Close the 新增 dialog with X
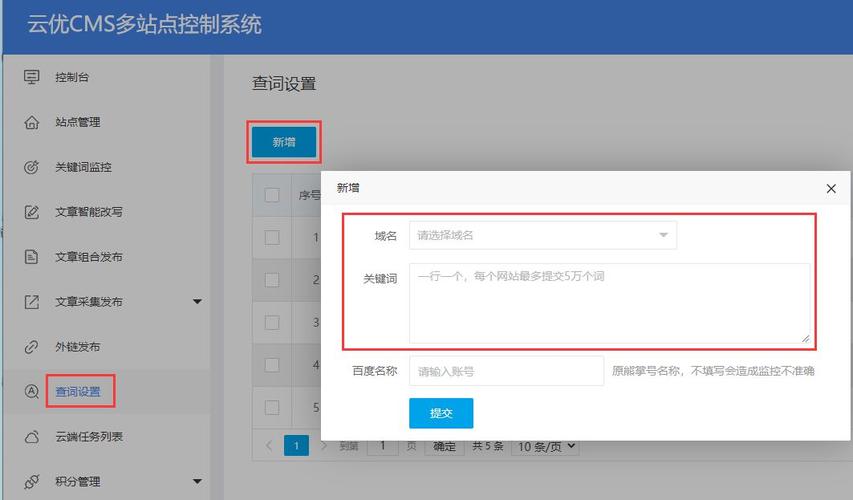The height and width of the screenshot is (500, 853). point(831,188)
